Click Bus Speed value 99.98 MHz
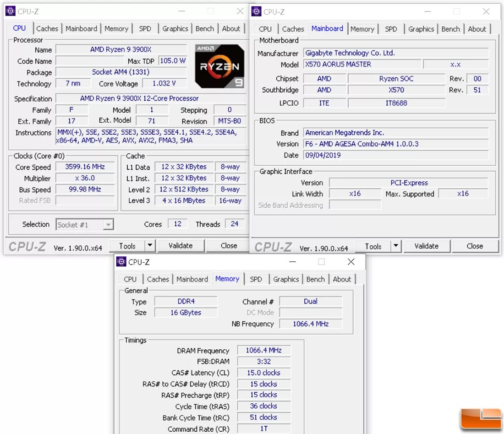The image size is (504, 434). (85, 189)
